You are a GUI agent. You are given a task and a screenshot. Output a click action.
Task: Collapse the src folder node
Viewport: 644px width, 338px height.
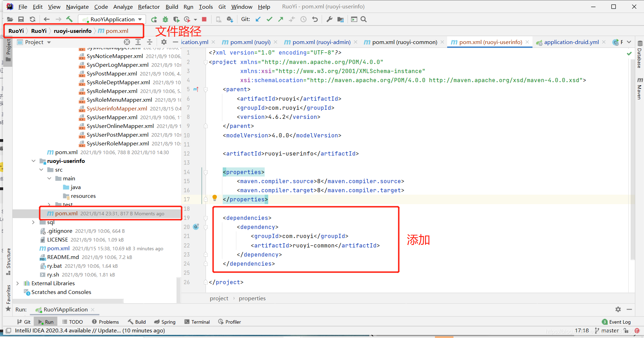(41, 170)
